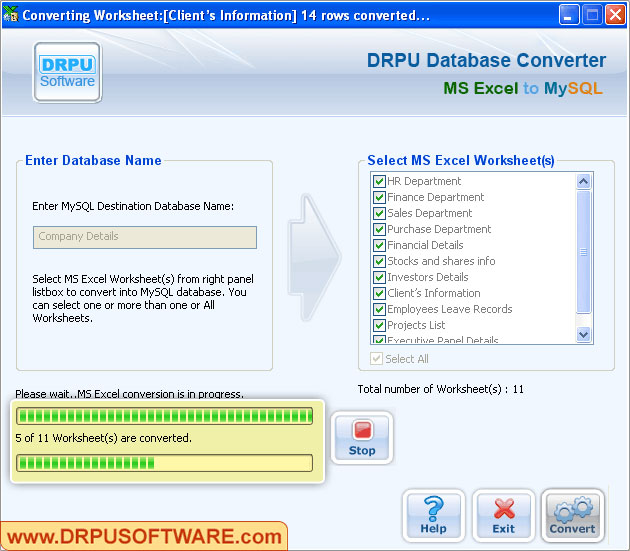Uncheck the Investors Details checkbox
This screenshot has width=630, height=551.
coord(379,277)
